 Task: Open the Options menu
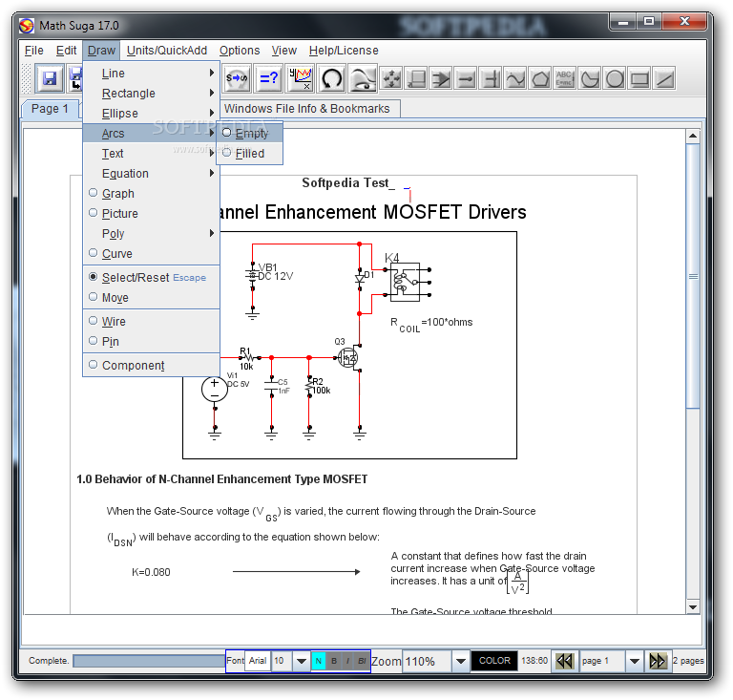240,50
